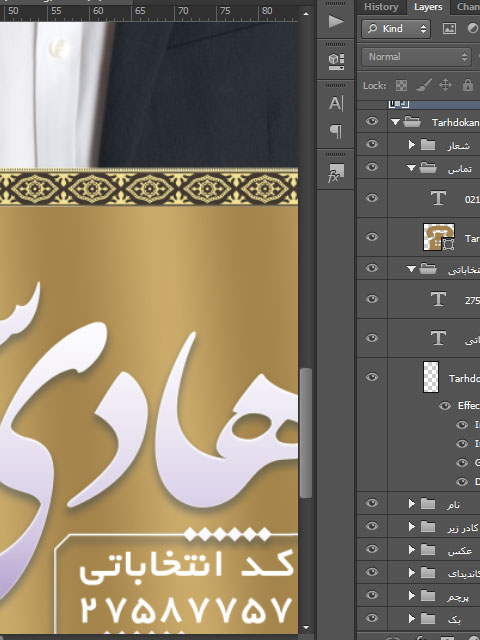Switch to the Channels tab
480x640 pixels.
[x=468, y=7]
